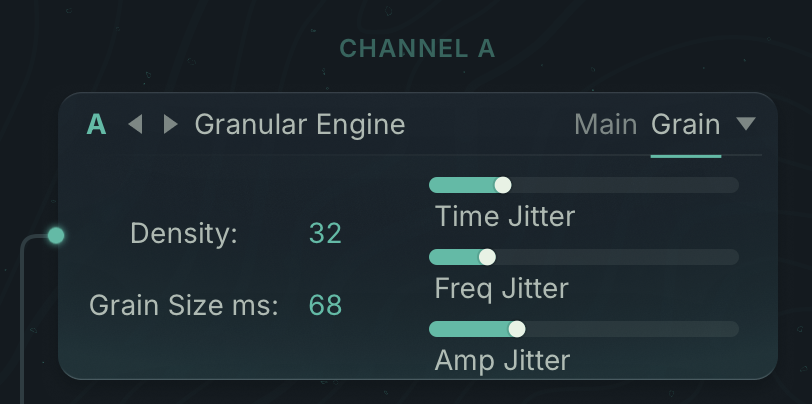Click the Time Jitter slider handle

click(503, 185)
